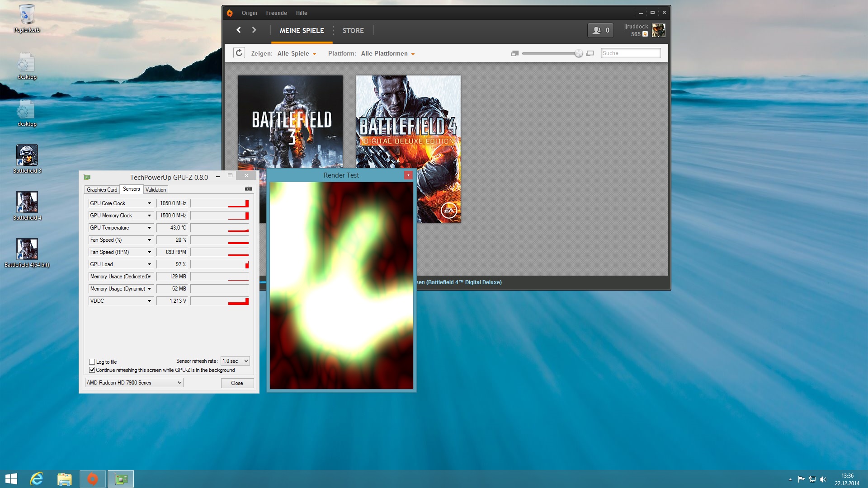Open the Origin friends counter icon
This screenshot has height=488, width=868.
(x=600, y=30)
